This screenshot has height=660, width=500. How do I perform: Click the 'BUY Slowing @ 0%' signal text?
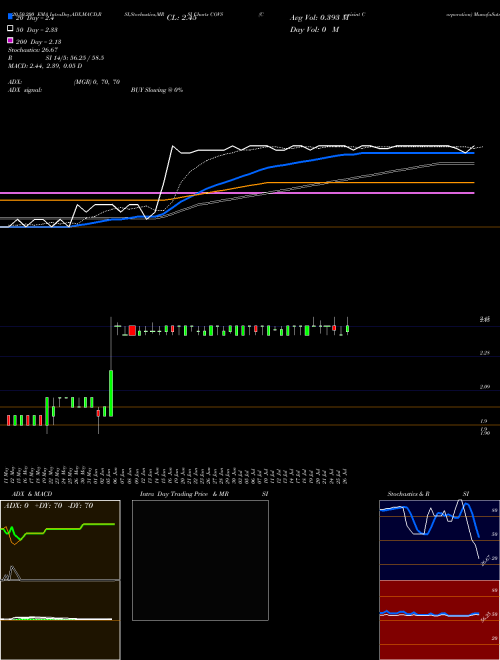point(157,90)
